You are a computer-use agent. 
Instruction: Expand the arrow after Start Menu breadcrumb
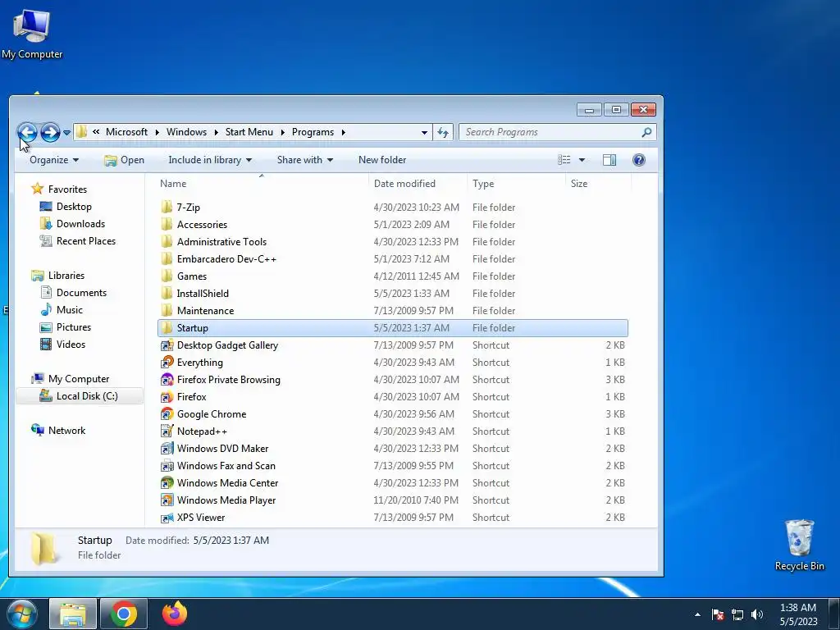tap(283, 132)
